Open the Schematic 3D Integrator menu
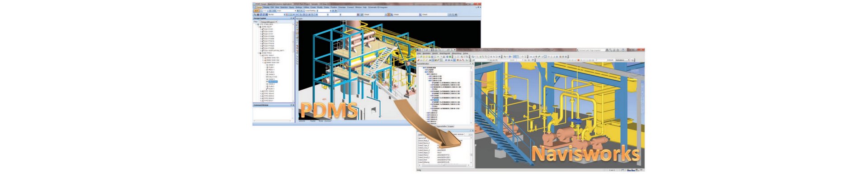The image size is (868, 174). (x=378, y=7)
